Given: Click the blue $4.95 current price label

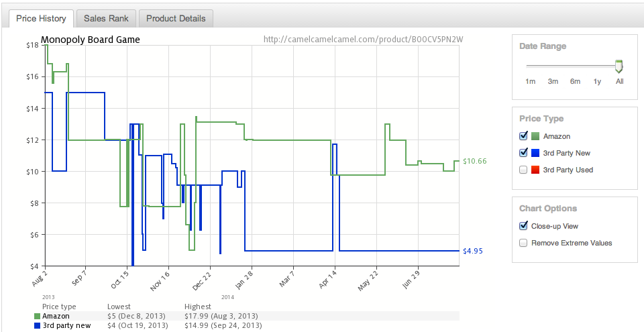Looking at the screenshot, I should tap(473, 251).
